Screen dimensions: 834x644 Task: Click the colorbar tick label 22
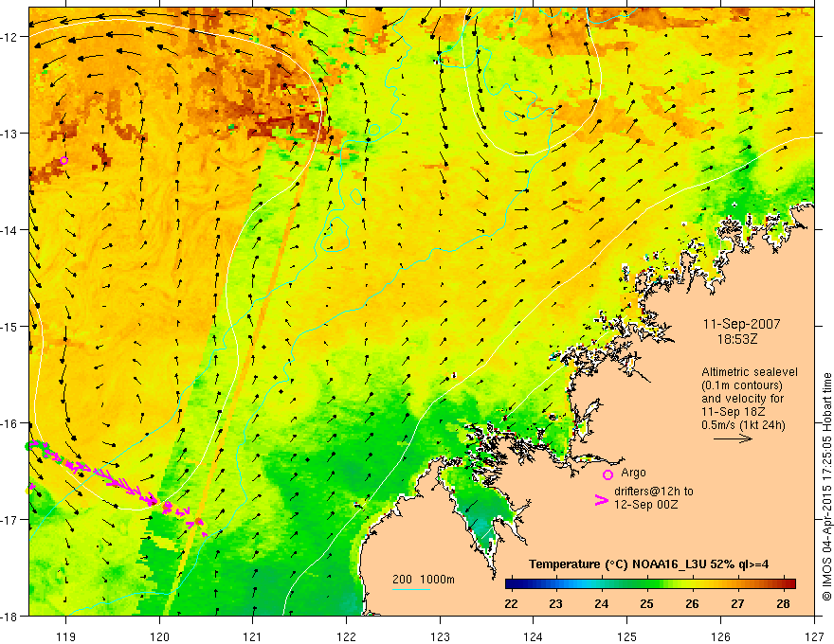511,604
